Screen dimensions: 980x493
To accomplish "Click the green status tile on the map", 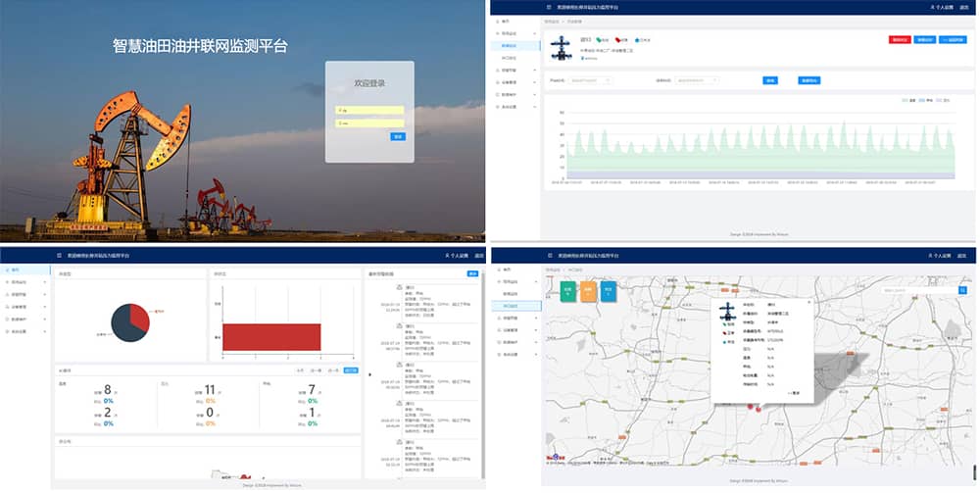I will pos(566,290).
